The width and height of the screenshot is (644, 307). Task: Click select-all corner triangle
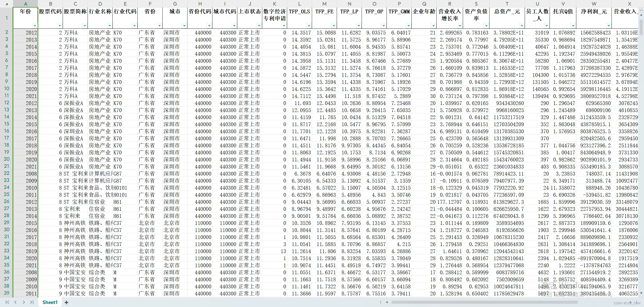coord(7,4)
